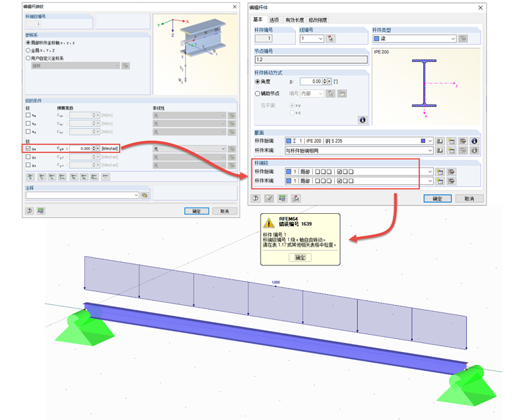Expand the 注释 comment dropdown
517x420 pixels.
[x=136, y=195]
